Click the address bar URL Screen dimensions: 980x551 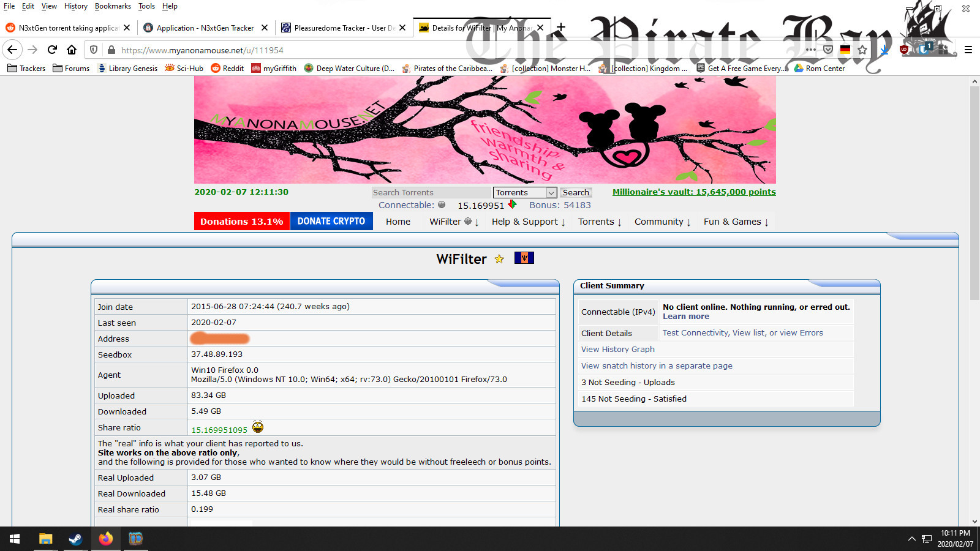pyautogui.click(x=202, y=50)
